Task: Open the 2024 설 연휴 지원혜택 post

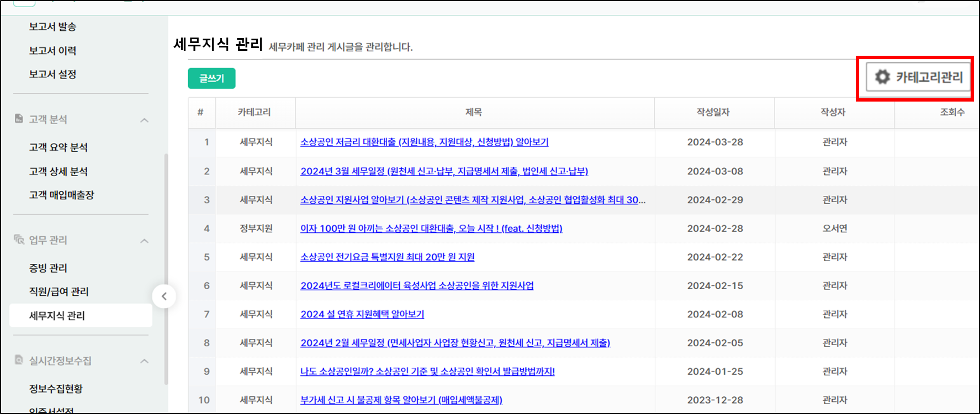Action: point(362,315)
